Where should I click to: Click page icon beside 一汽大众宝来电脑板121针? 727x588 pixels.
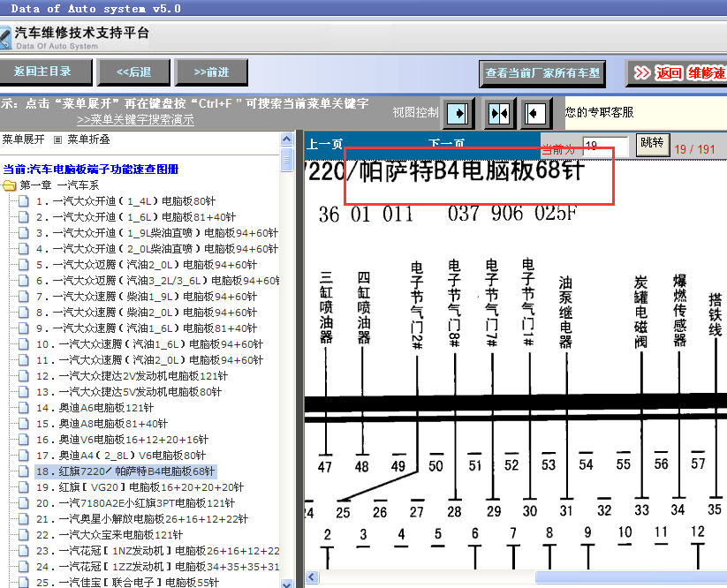click(x=23, y=535)
